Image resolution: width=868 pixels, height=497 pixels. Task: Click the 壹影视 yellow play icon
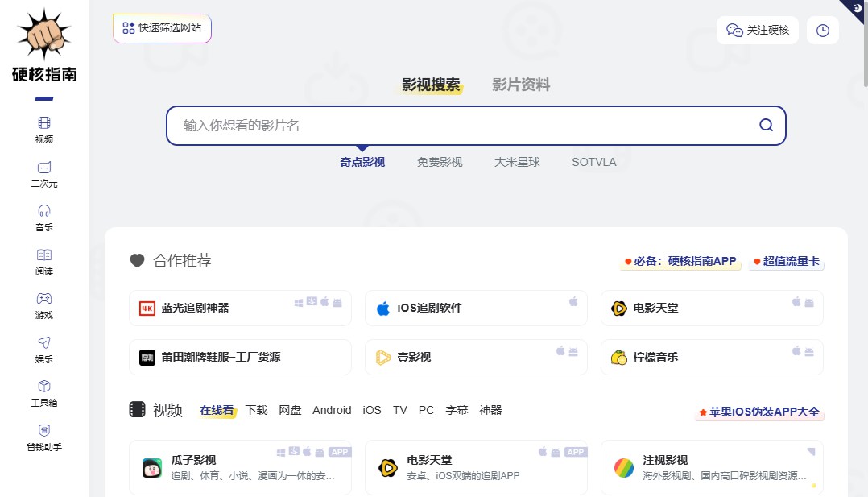point(383,358)
